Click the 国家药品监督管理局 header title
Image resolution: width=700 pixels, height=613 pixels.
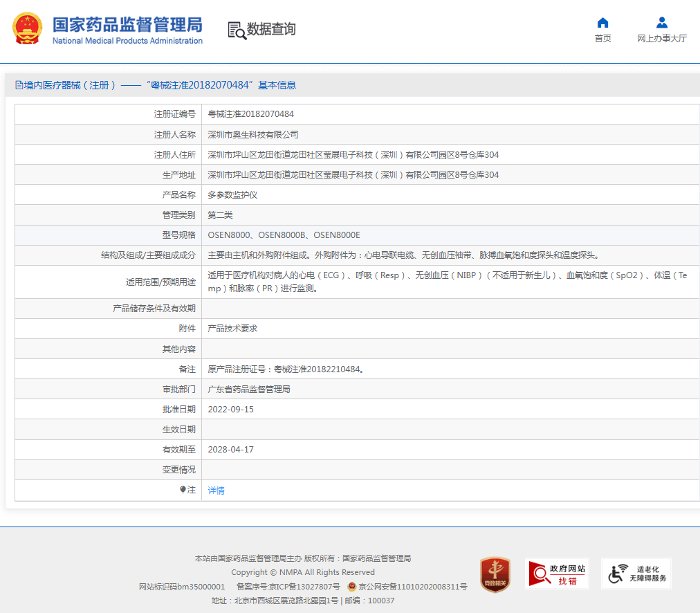(x=127, y=25)
